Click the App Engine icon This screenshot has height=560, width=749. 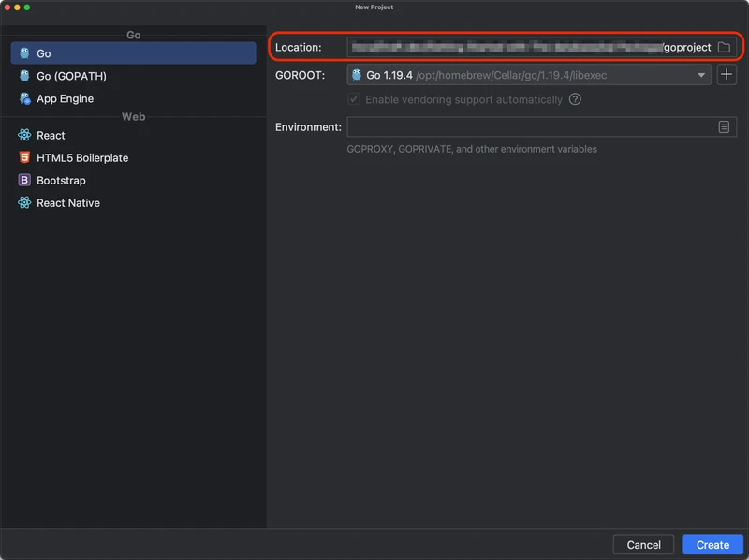pyautogui.click(x=24, y=98)
